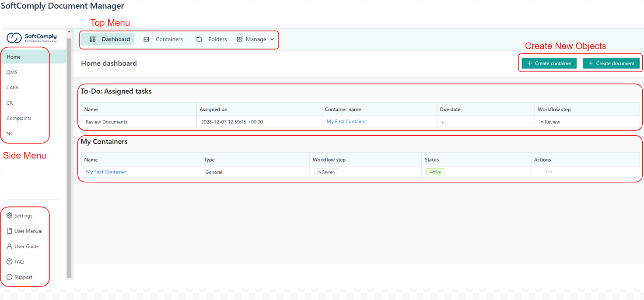Click the Containers envelope icon
Viewport: 644px width, 300px height.
click(x=146, y=39)
